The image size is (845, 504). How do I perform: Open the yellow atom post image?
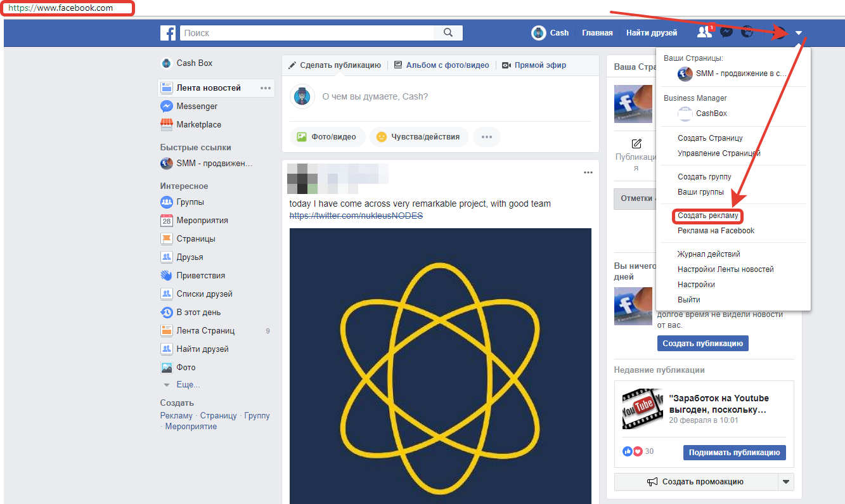[x=440, y=366]
